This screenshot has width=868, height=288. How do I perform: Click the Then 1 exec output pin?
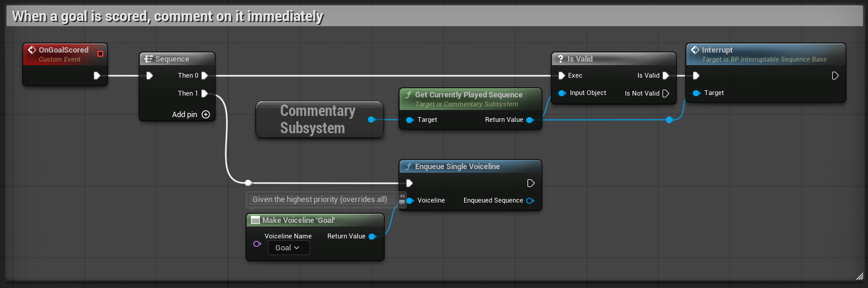point(204,93)
